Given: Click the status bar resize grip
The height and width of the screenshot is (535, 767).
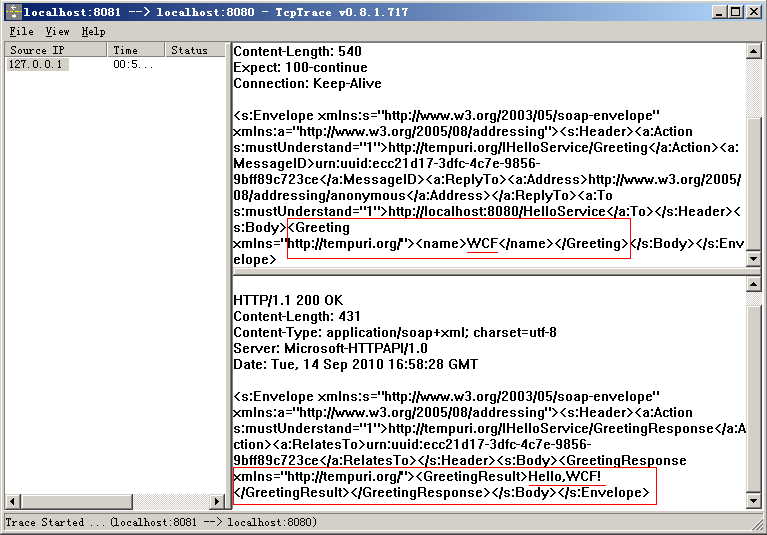Looking at the screenshot, I should click(757, 524).
